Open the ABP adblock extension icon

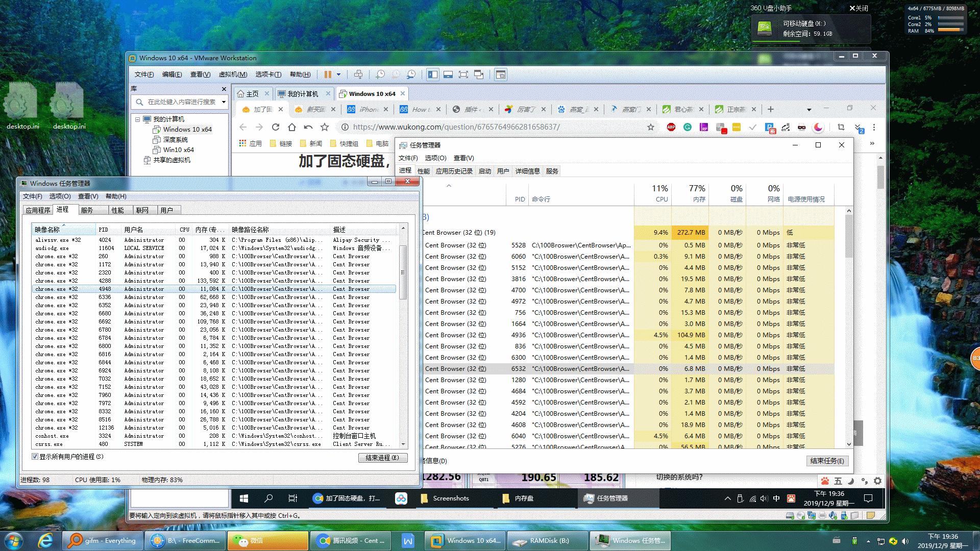(671, 127)
